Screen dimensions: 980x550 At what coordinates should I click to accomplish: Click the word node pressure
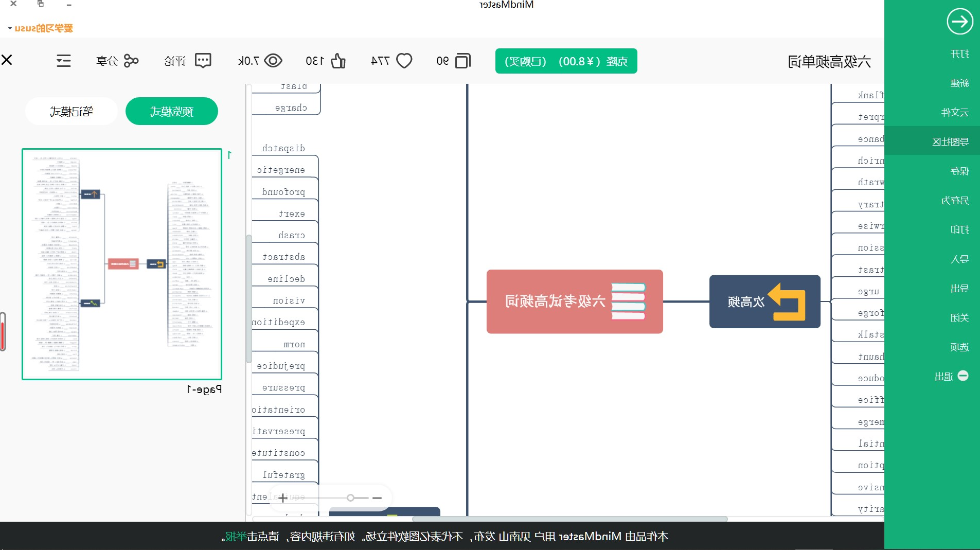283,387
